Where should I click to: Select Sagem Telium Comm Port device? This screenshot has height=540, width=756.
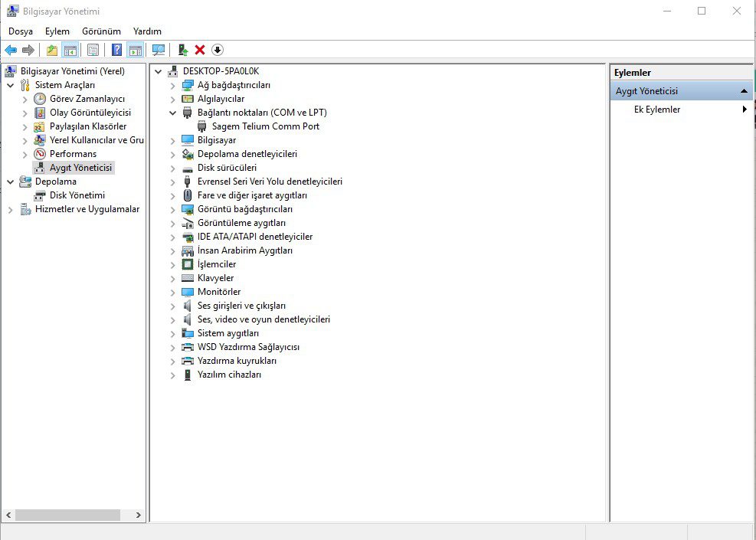[x=265, y=126]
